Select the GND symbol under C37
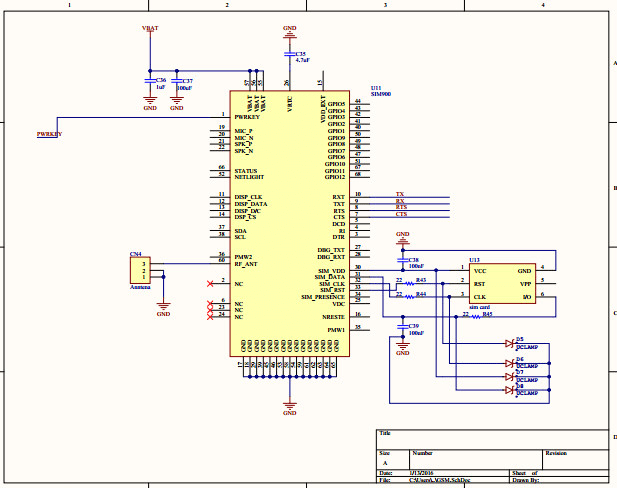Screen dimensions: 617x488 (x=177, y=104)
